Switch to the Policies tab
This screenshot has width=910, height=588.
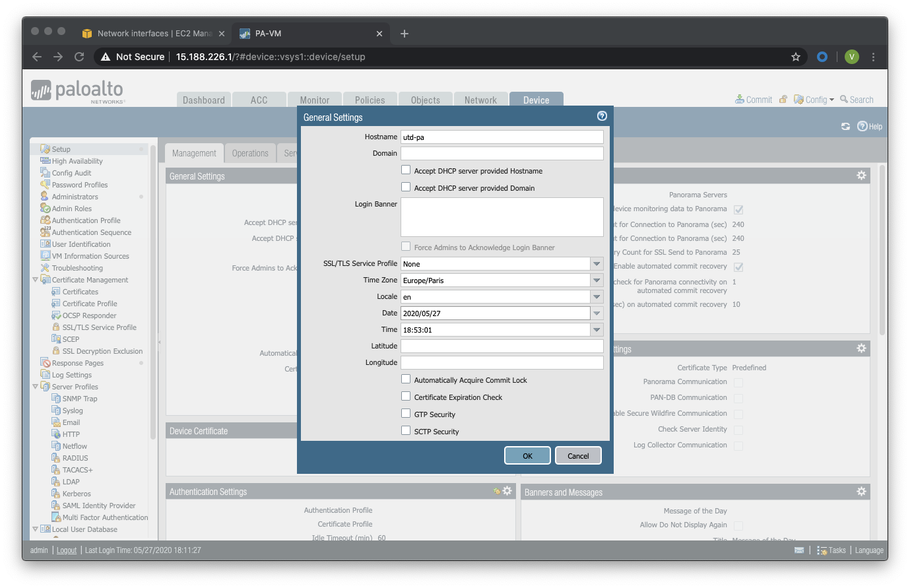[370, 100]
